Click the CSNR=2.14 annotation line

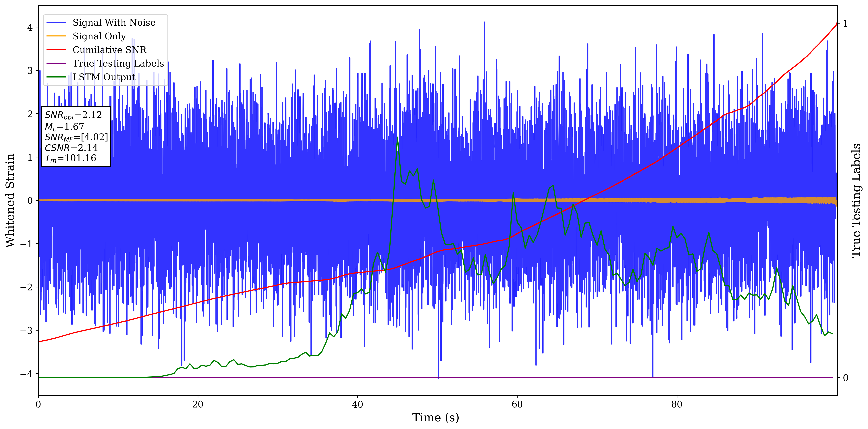(x=71, y=148)
